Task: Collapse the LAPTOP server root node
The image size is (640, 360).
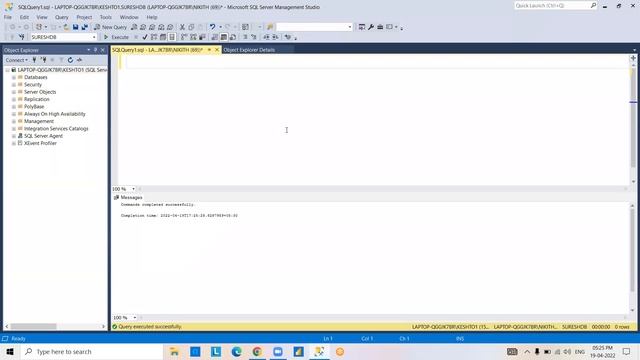Action: pos(7,70)
